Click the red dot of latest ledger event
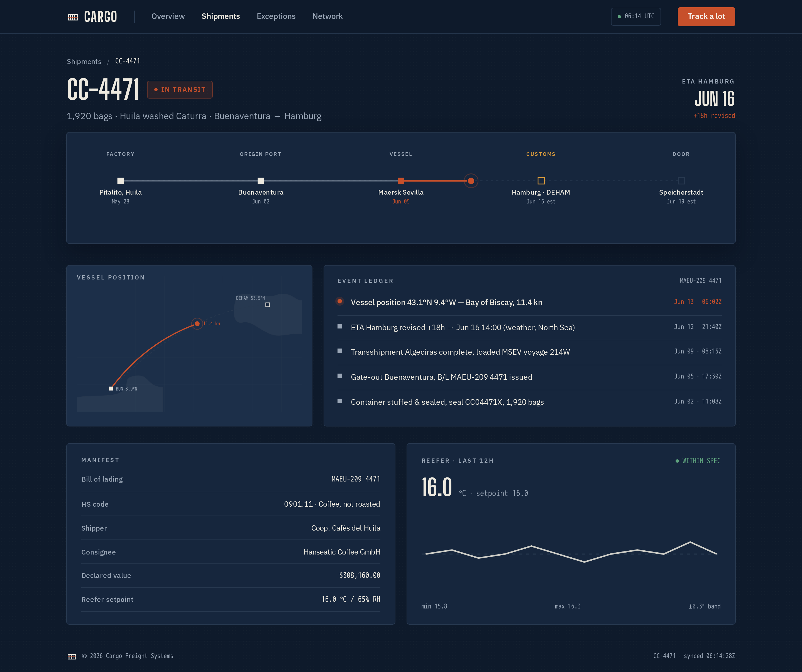Image resolution: width=802 pixels, height=672 pixels. tap(339, 301)
